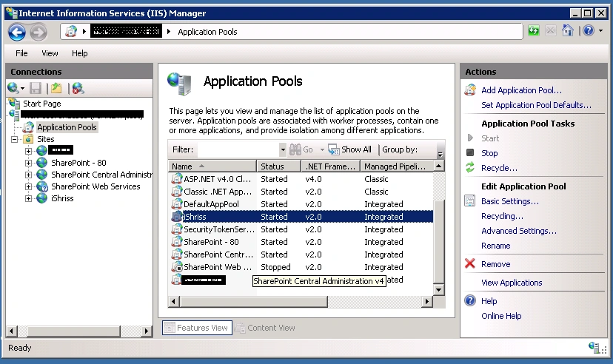Open the View menu
The image size is (613, 364).
(50, 53)
